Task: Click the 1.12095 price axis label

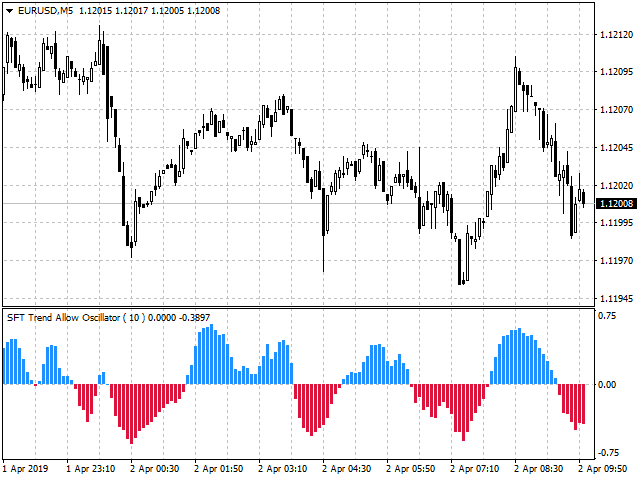Action: (x=616, y=72)
